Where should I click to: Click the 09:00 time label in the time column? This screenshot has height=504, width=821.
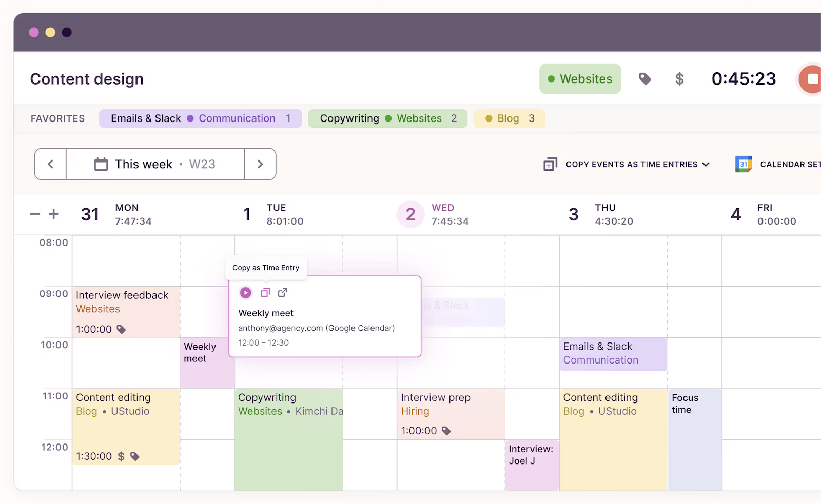pyautogui.click(x=54, y=294)
